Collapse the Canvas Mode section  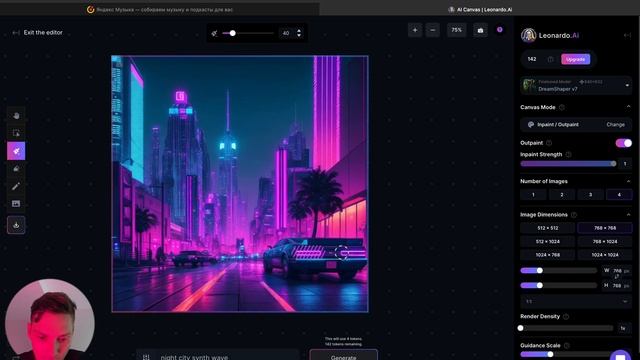click(628, 107)
